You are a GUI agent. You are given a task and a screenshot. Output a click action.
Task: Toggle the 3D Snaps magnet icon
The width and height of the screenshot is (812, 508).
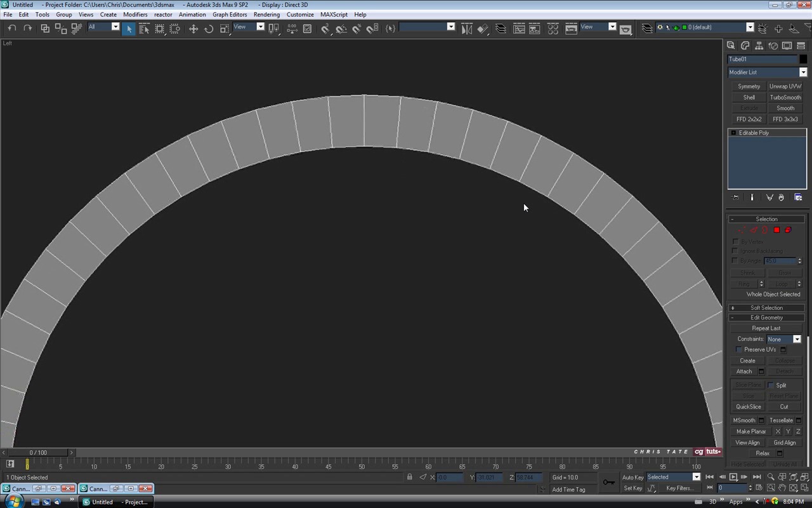(x=325, y=29)
